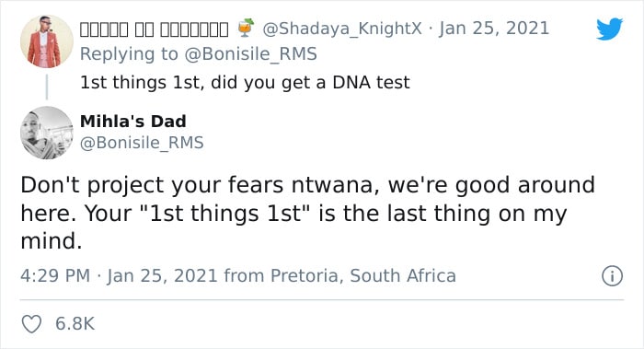
Task: Click the Replying to label text
Action: (129, 53)
